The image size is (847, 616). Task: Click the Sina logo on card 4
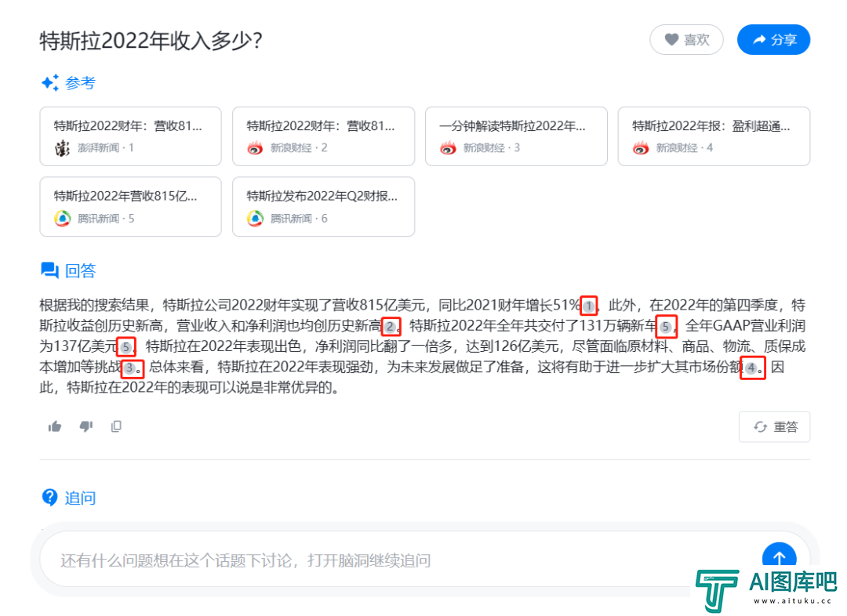[641, 148]
